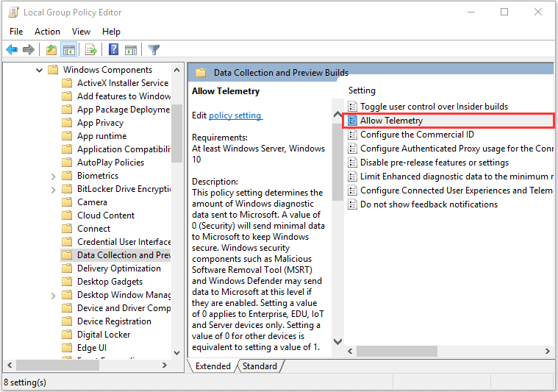This screenshot has height=392, width=558.
Task: Click the folder icon next to Camera
Action: click(x=67, y=202)
